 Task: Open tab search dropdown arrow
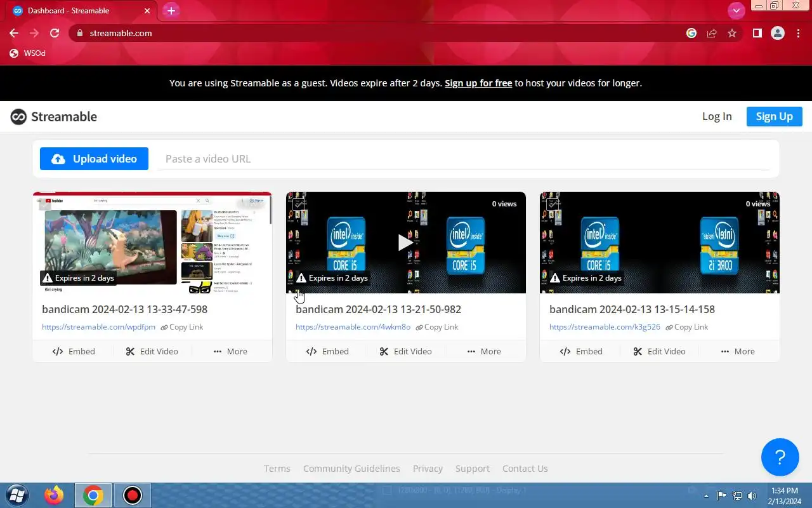pos(736,10)
